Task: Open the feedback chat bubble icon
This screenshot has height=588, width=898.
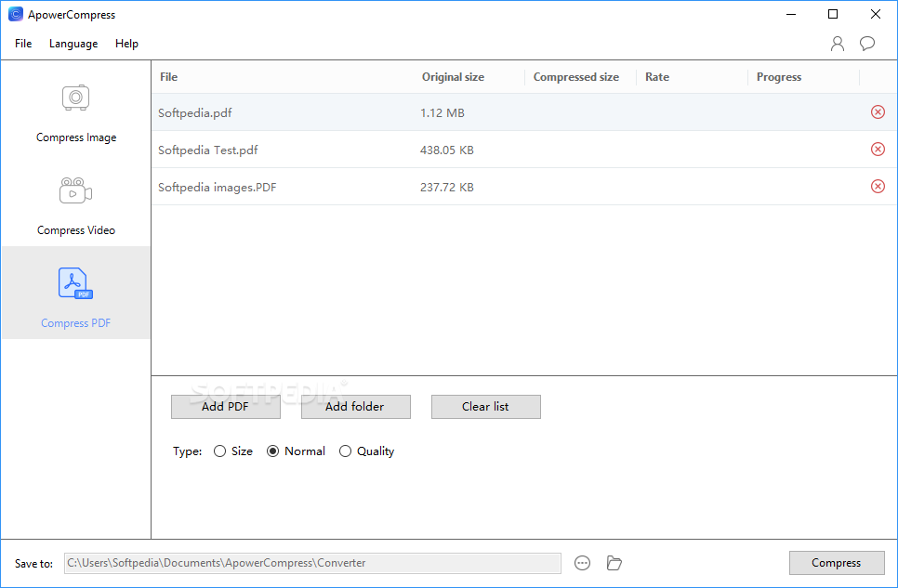Action: [867, 44]
